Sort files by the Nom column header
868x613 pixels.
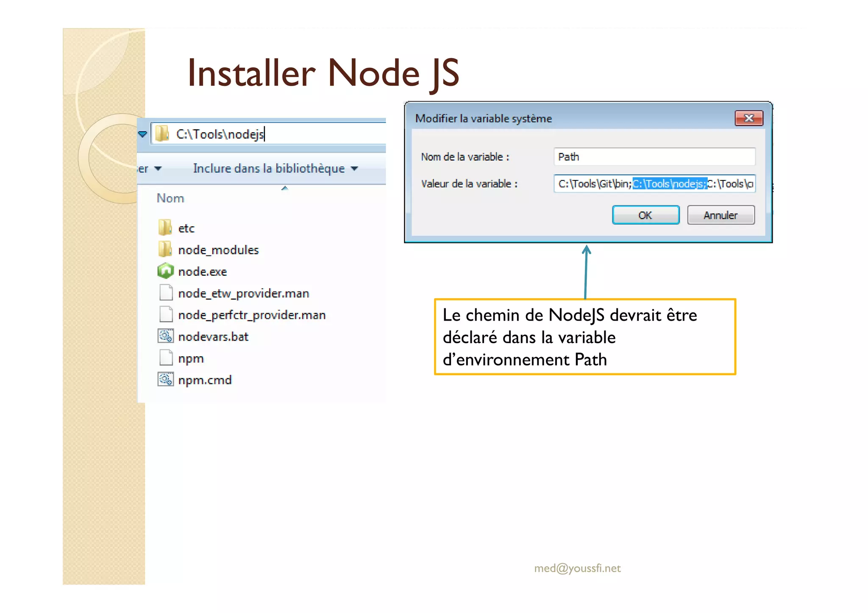[170, 198]
